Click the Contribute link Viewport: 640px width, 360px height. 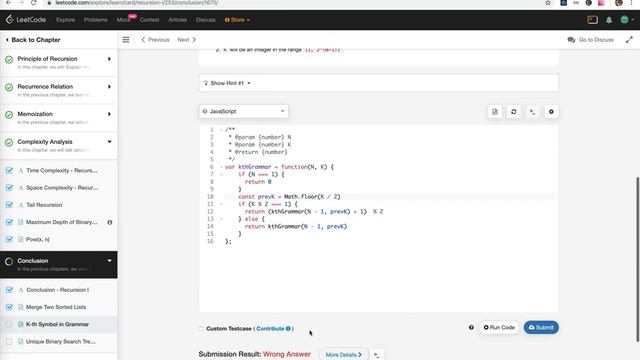click(x=270, y=329)
